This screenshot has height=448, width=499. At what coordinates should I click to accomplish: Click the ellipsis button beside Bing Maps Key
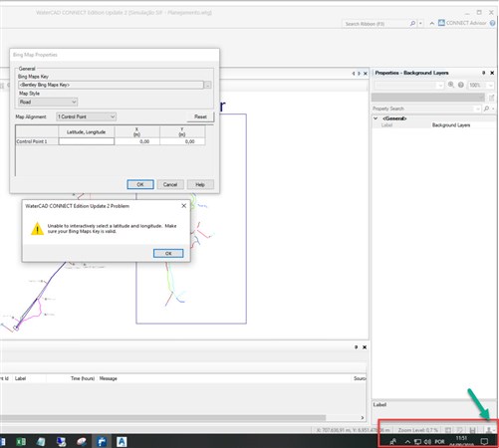207,85
